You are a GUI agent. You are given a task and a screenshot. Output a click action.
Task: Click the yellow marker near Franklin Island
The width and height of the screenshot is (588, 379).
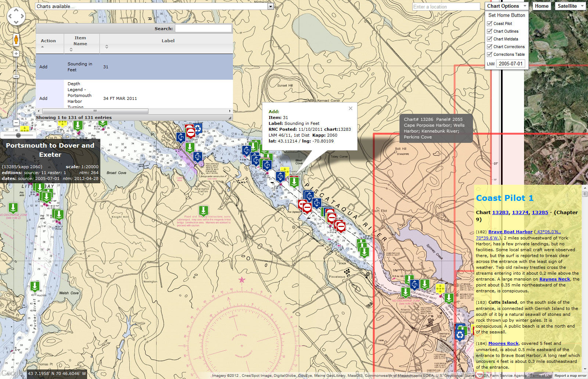pos(285,172)
